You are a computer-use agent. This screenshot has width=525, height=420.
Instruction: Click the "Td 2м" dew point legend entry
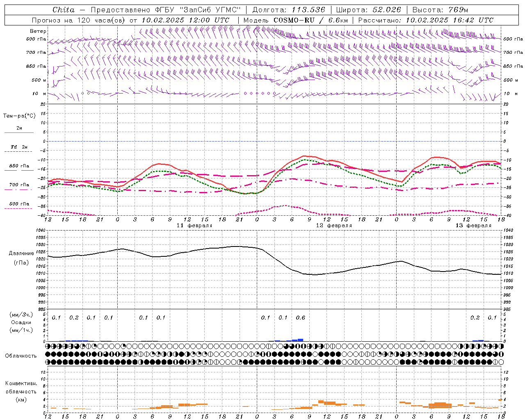(19, 147)
